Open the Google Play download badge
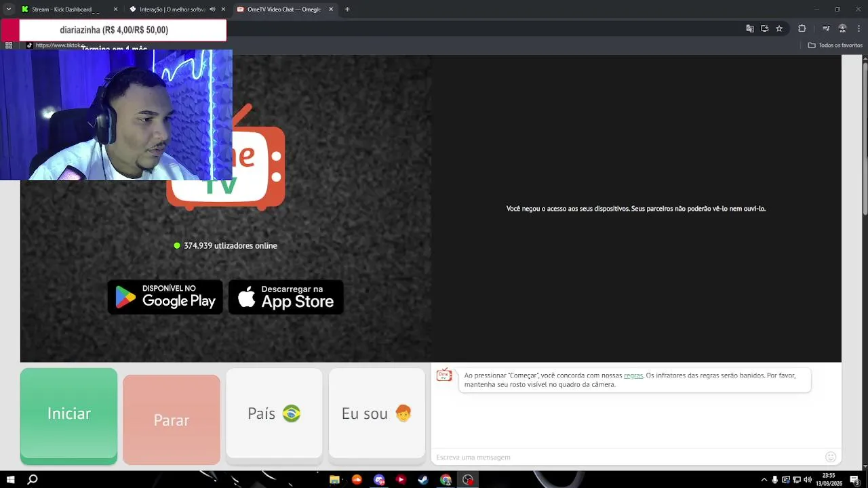The width and height of the screenshot is (868, 488). pyautogui.click(x=165, y=297)
